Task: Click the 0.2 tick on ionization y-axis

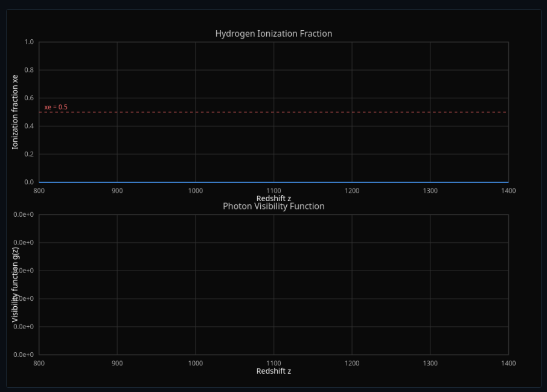Action: click(x=29, y=154)
